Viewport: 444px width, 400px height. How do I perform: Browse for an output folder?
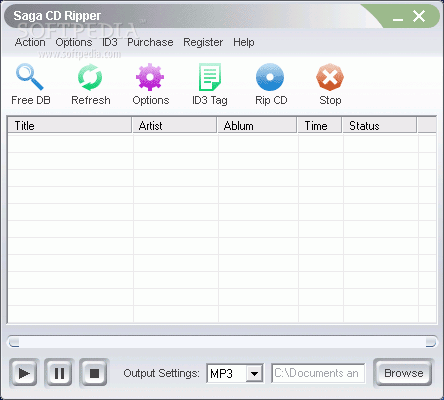point(403,373)
